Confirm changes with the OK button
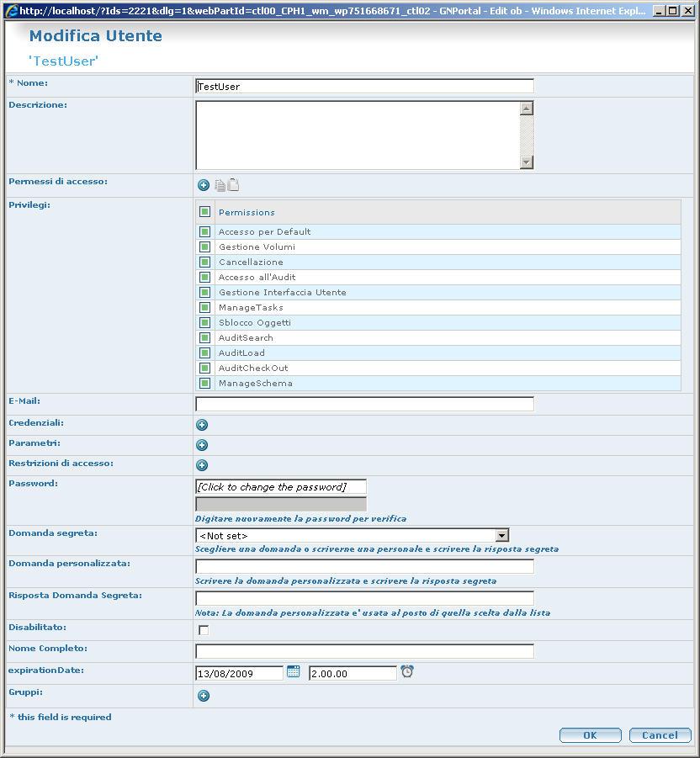700x758 pixels. 591,735
